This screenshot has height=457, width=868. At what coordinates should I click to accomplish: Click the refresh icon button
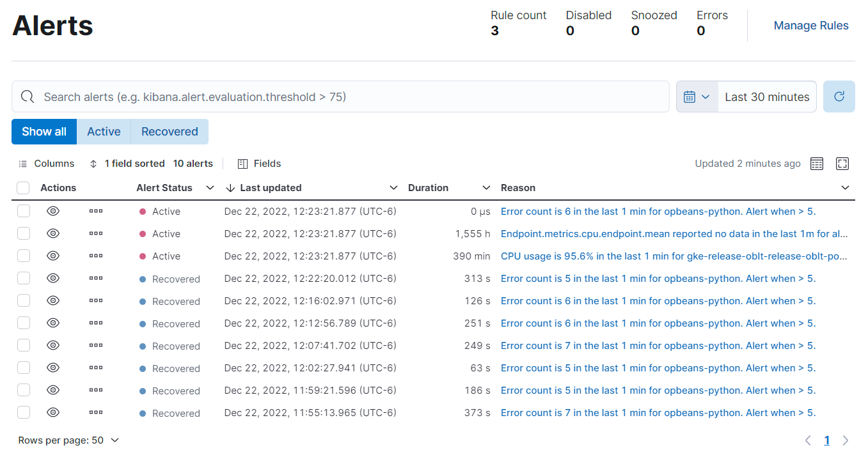pyautogui.click(x=839, y=97)
